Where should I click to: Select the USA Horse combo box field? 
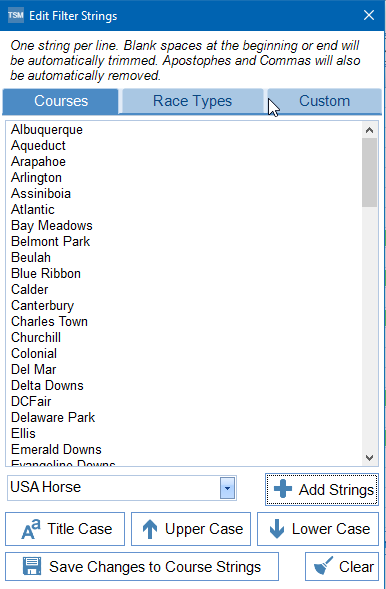[x=122, y=488]
